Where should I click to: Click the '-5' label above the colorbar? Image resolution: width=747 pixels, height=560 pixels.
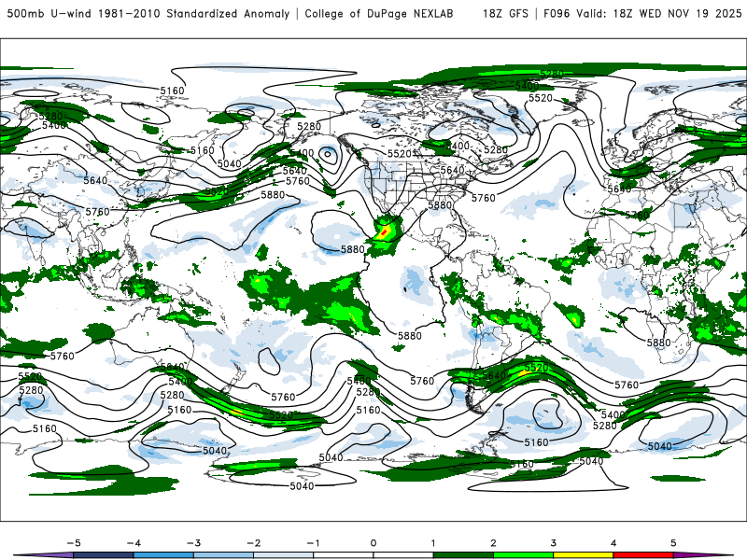(74, 543)
